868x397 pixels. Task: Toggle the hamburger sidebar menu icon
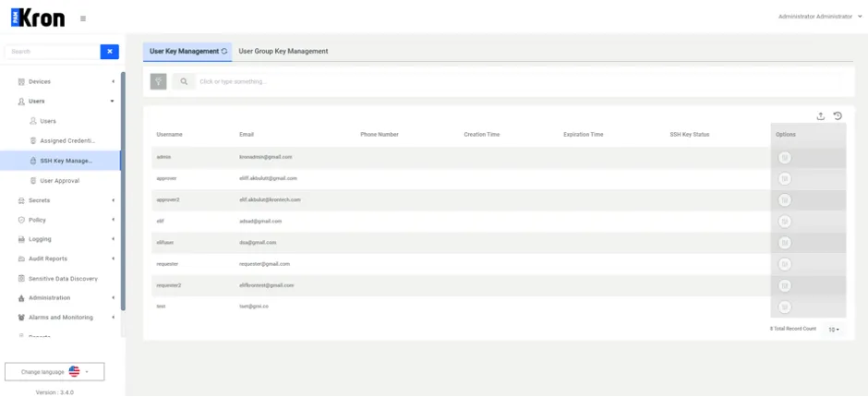[83, 18]
